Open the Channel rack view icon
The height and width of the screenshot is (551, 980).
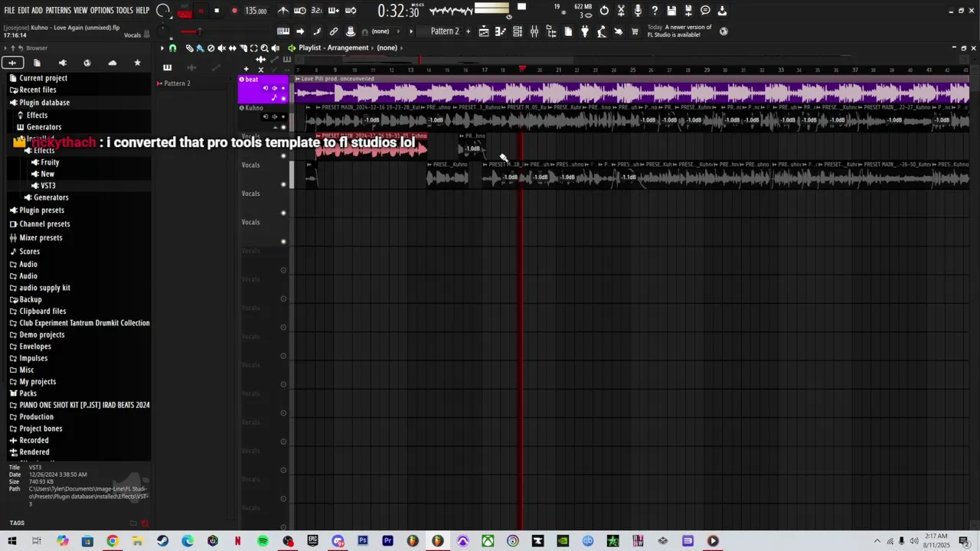(x=517, y=31)
